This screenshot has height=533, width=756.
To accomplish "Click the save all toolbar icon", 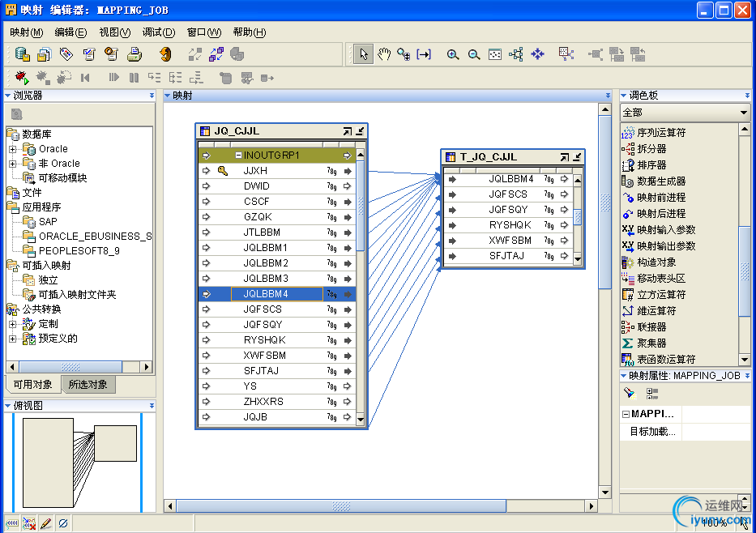I will point(44,54).
